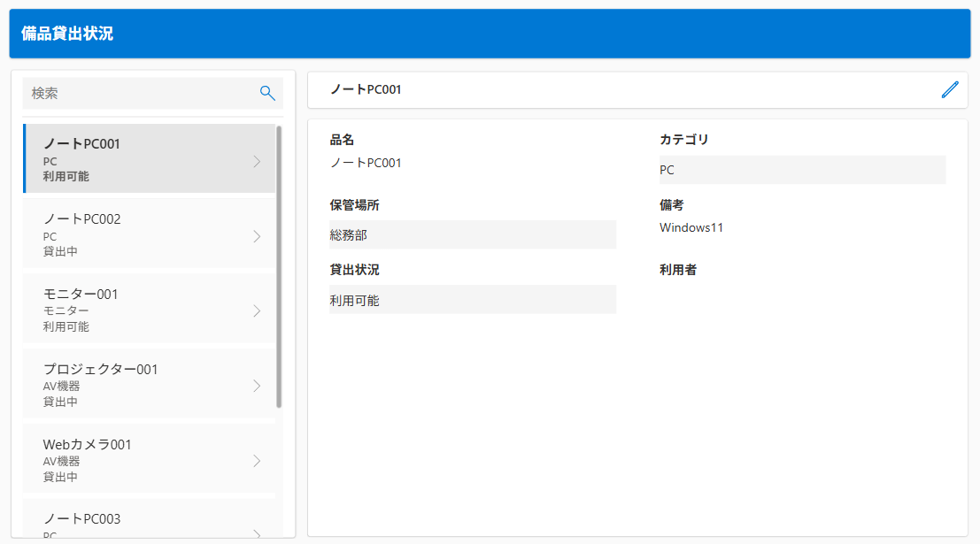
Task: Click the search magnifier icon
Action: (267, 93)
